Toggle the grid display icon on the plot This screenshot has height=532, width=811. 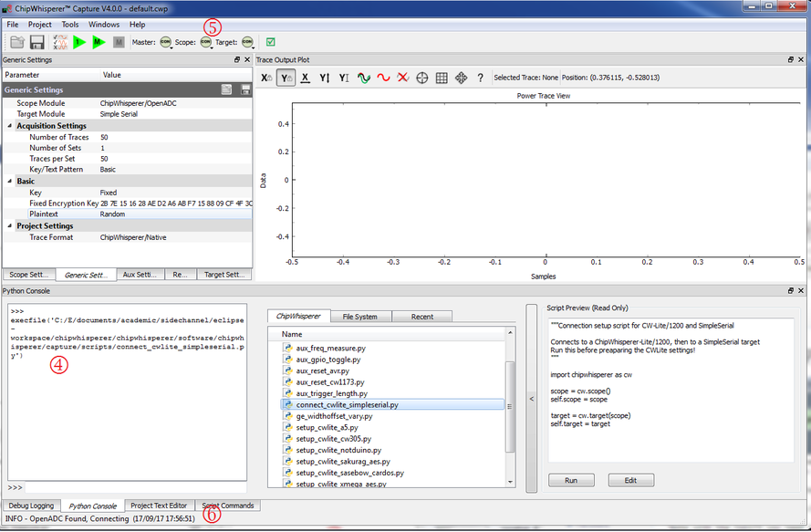(x=441, y=78)
